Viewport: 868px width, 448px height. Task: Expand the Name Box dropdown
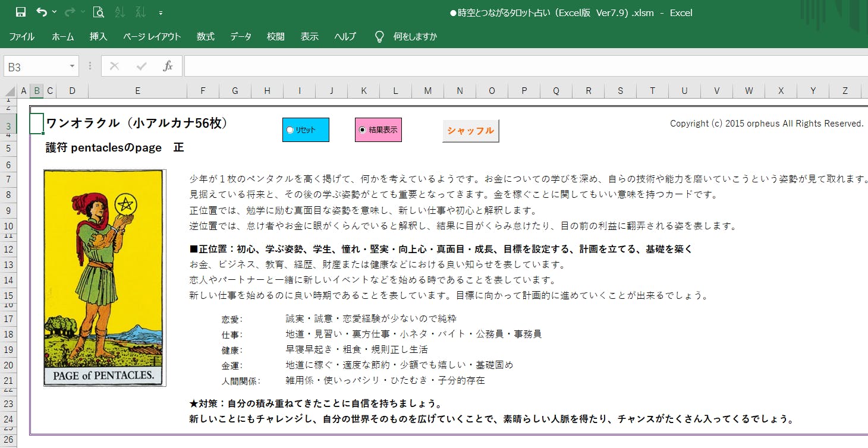(73, 66)
